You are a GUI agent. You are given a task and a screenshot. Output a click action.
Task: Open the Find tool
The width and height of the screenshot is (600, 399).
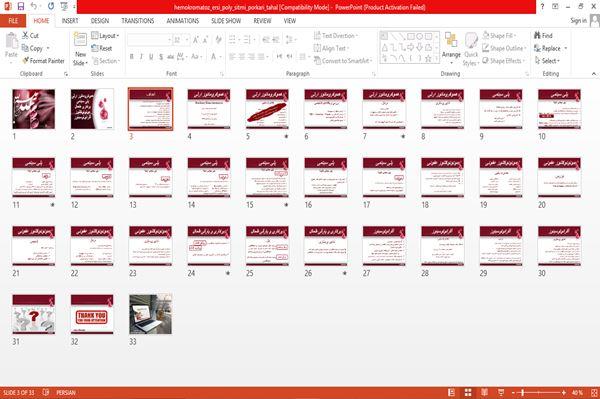[x=543, y=36]
